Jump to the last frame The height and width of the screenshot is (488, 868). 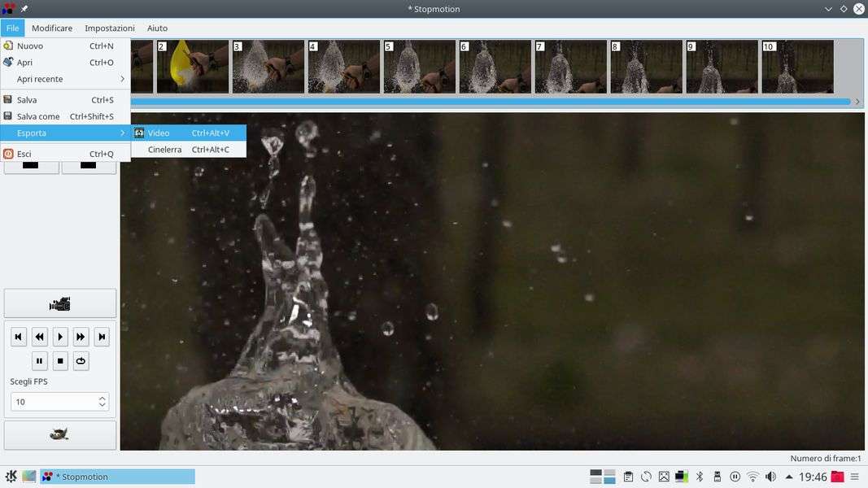coord(102,337)
